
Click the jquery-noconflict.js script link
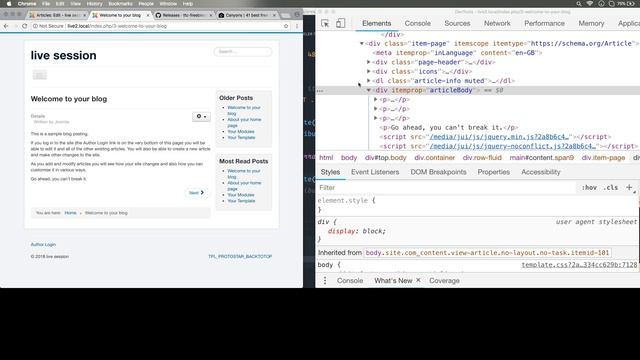point(513,146)
